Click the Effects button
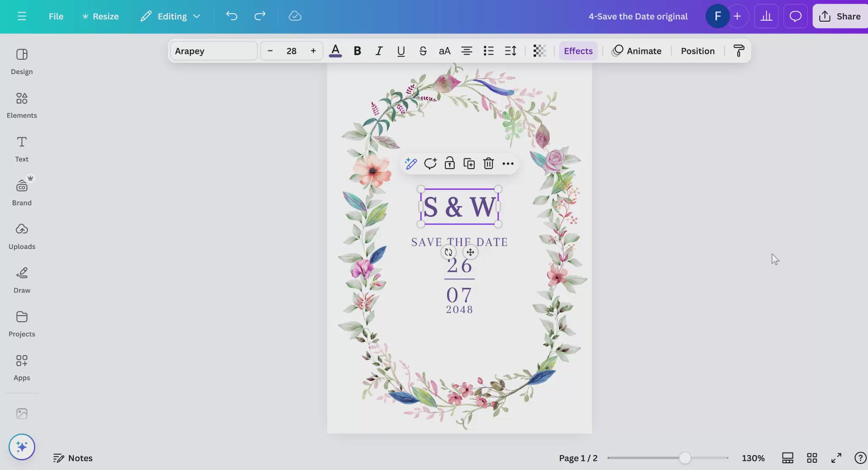Viewport: 868px width, 470px height. [578, 51]
